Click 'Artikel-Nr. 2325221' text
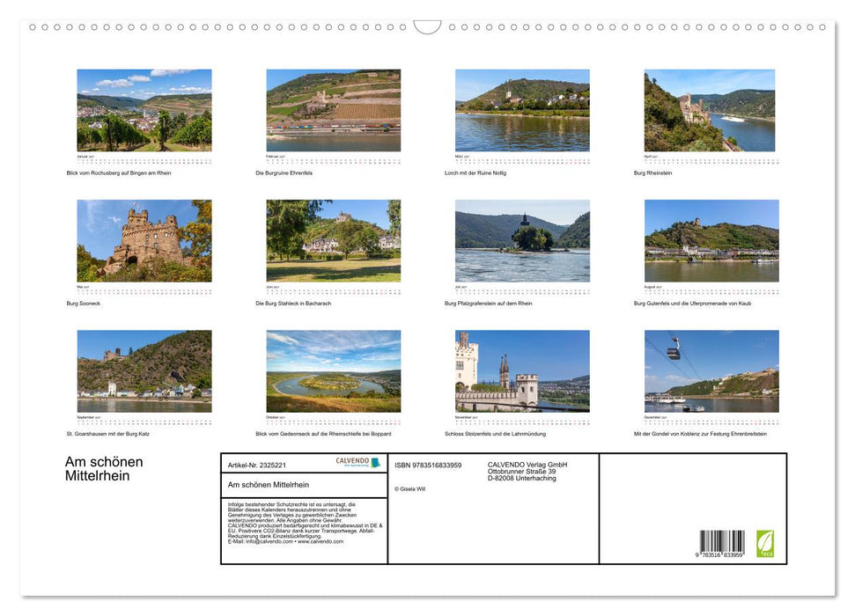 coord(257,465)
